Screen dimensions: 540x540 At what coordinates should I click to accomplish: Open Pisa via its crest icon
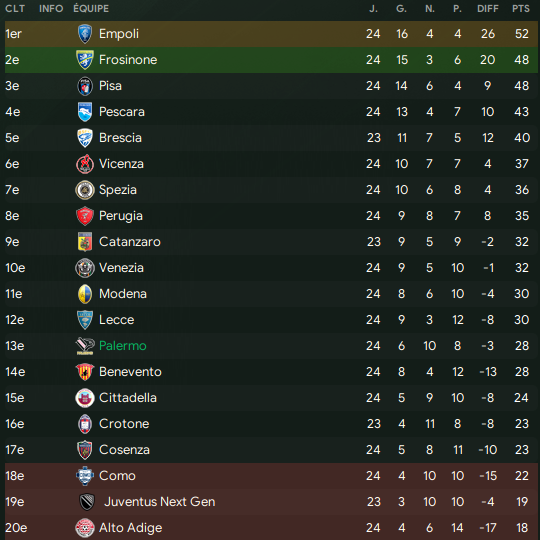(x=84, y=86)
